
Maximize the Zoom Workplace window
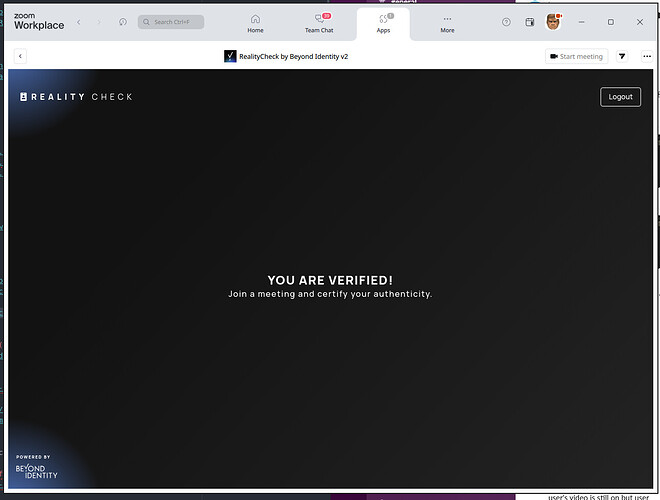coord(611,22)
